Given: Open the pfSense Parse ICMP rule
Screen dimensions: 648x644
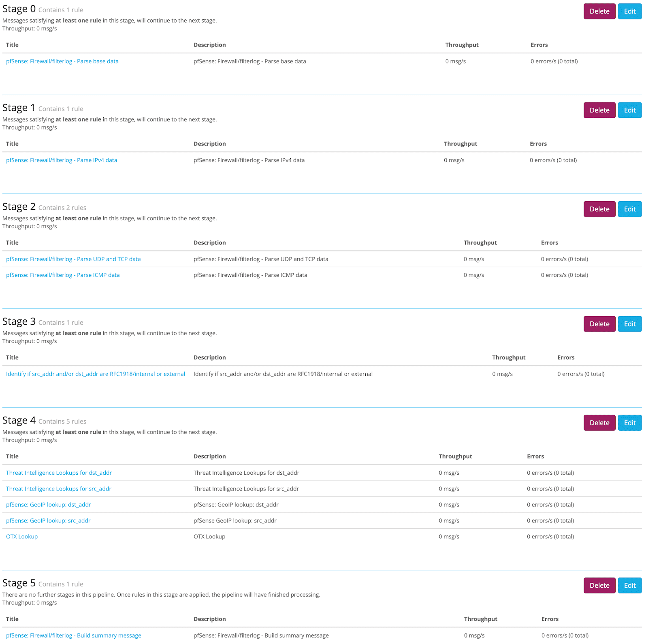Looking at the screenshot, I should click(63, 275).
